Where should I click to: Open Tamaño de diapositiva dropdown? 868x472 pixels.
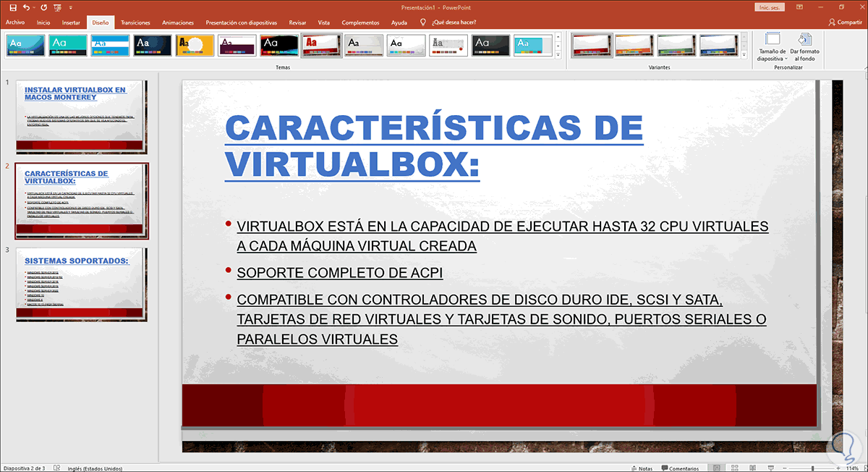pos(773,47)
